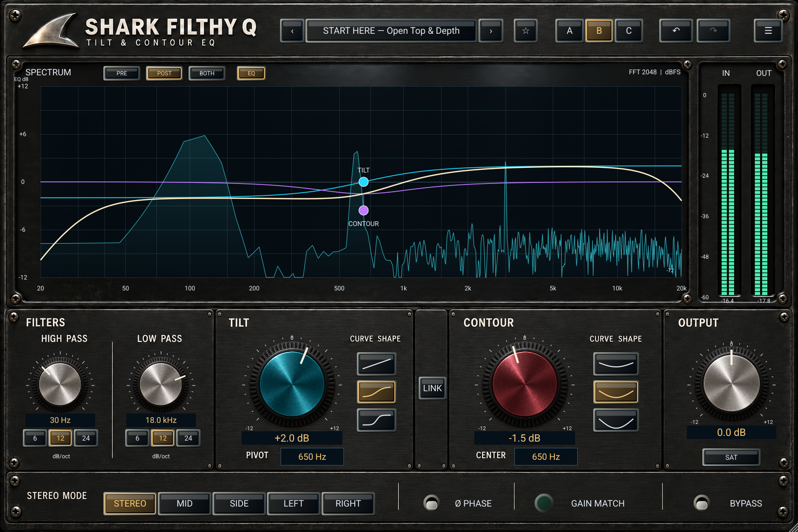Set high pass slope to 6 dB/oct
798x532 pixels.
click(x=35, y=438)
